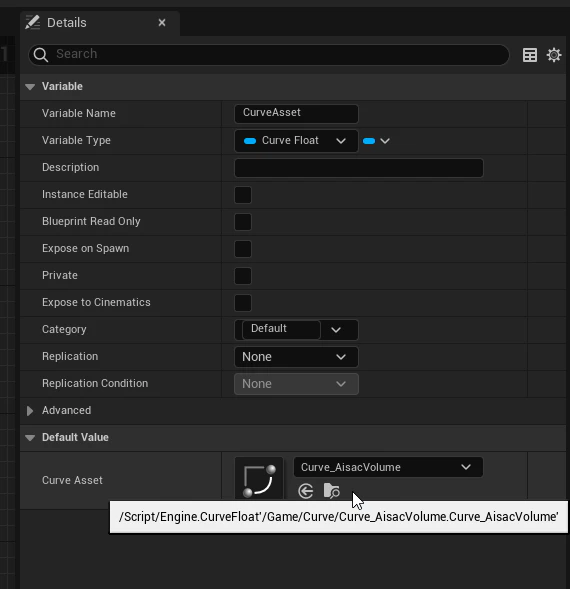570x589 pixels.
Task: Click the Description property label
Action: 71,167
